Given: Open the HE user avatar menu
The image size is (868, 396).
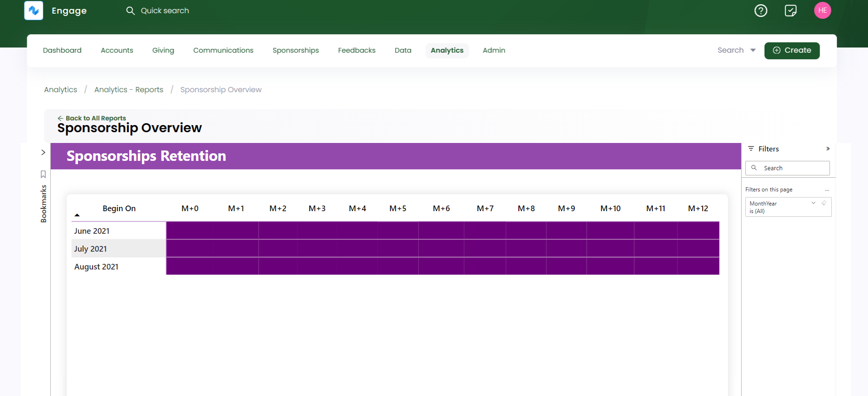Looking at the screenshot, I should click(822, 10).
